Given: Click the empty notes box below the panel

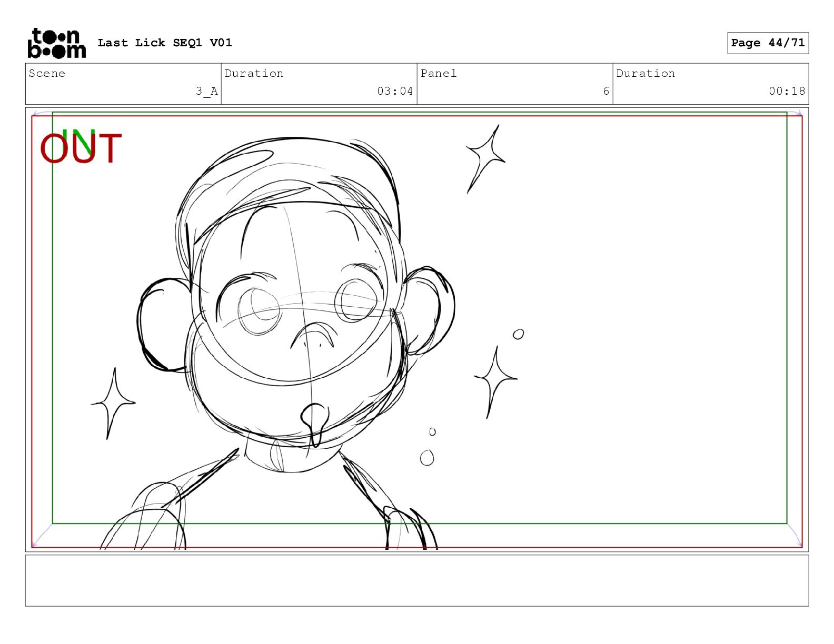Looking at the screenshot, I should coord(417,581).
